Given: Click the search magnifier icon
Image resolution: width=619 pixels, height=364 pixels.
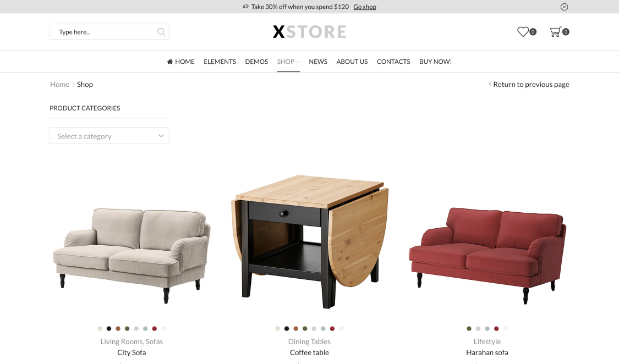Looking at the screenshot, I should click(161, 32).
